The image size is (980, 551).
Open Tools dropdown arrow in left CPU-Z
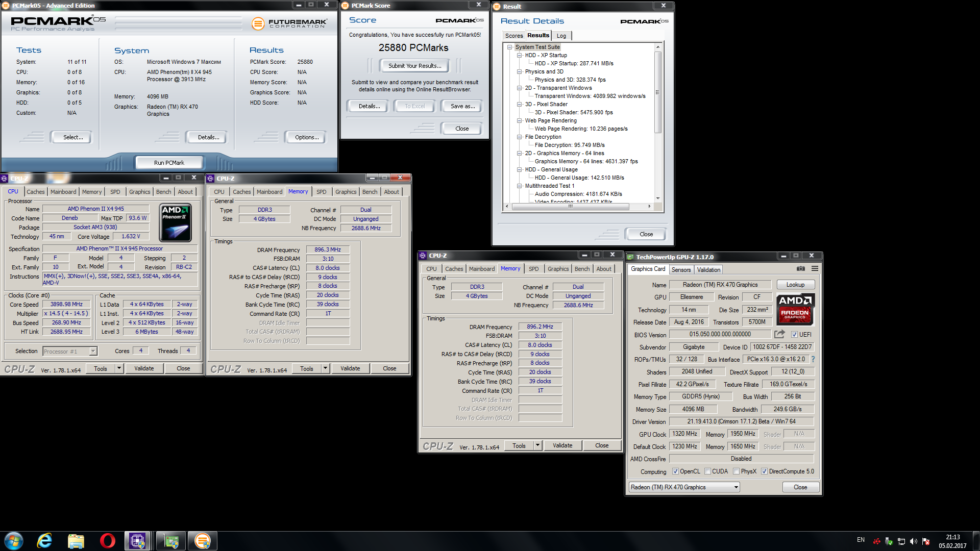(119, 368)
